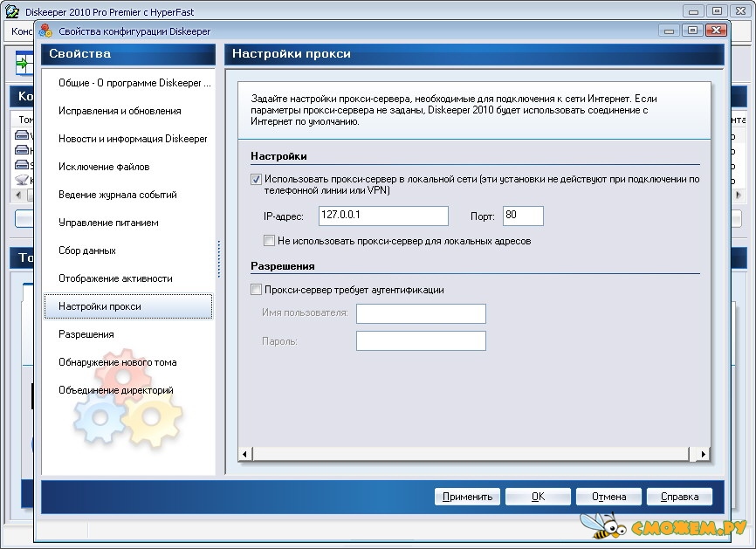Toggle 'Не использовать прокси-сервер для локальных адресов'
The height and width of the screenshot is (549, 756).
269,241
